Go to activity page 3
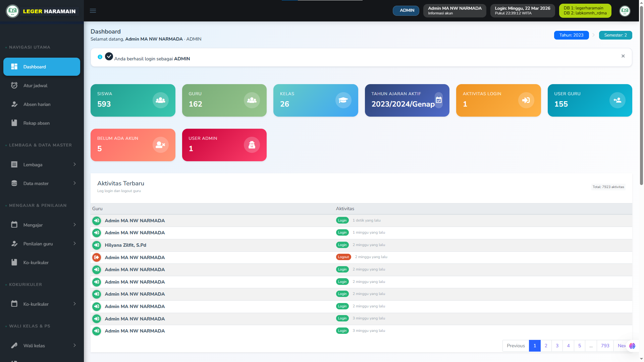 click(557, 346)
